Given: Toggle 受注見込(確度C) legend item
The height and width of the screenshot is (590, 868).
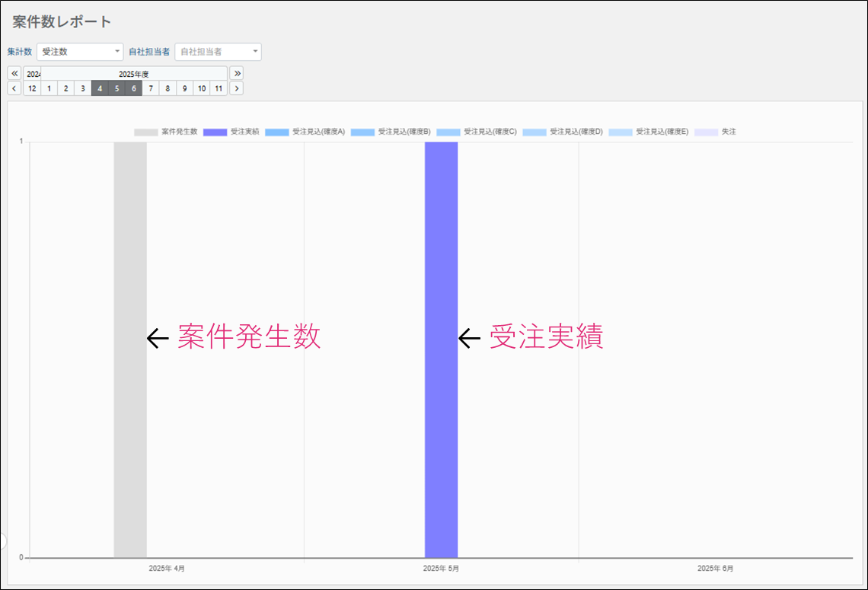Looking at the screenshot, I should coord(477,132).
